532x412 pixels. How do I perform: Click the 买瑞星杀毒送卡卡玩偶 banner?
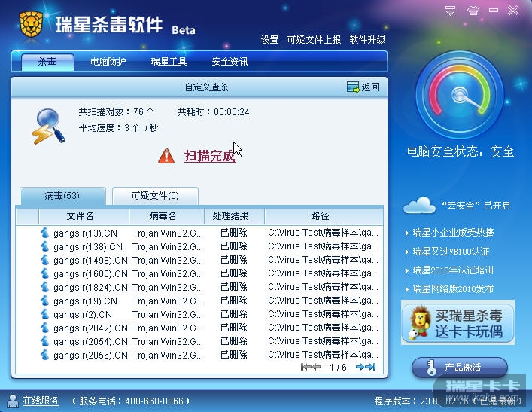click(458, 322)
